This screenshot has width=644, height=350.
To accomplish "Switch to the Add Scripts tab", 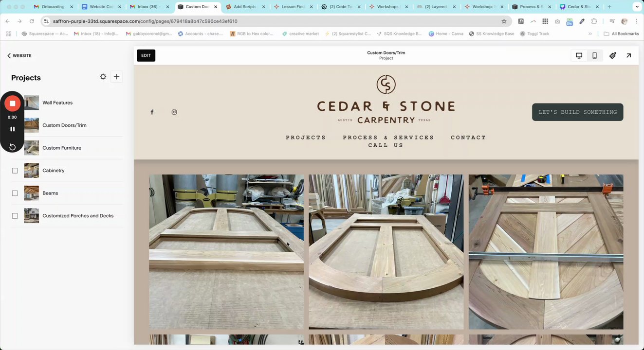I will [245, 7].
